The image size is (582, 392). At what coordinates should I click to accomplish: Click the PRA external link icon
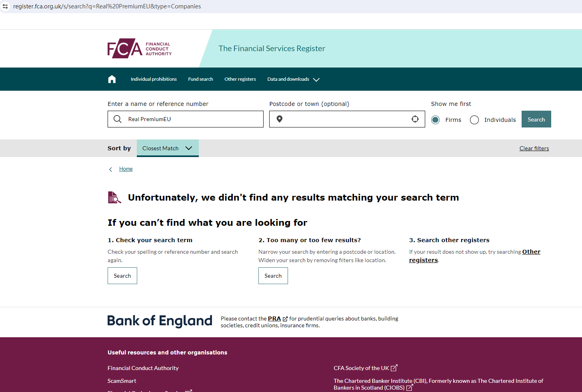285,319
